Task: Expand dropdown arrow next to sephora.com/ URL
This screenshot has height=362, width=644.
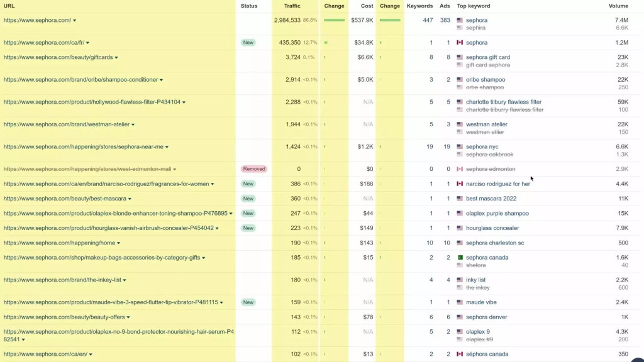Action: coord(74,21)
